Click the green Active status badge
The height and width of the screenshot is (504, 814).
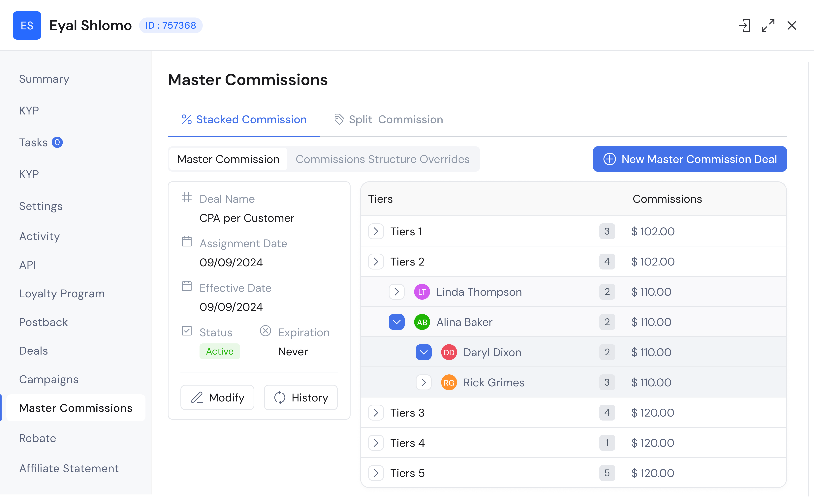(219, 351)
